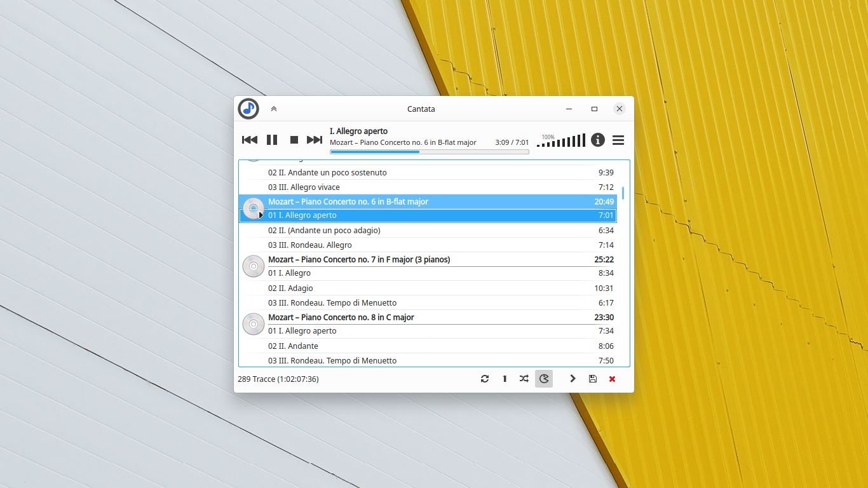Skip to the next track

[x=315, y=140]
